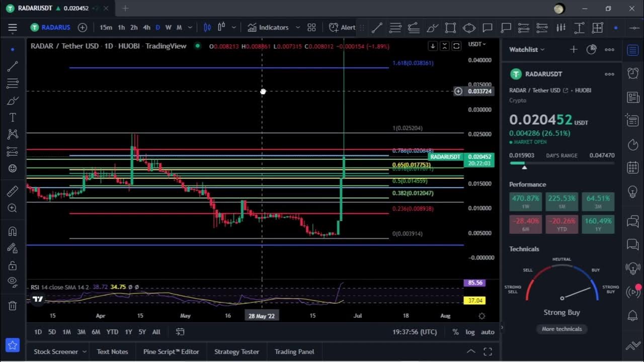Open chart settings gear icon
644x362 pixels.
click(x=481, y=316)
